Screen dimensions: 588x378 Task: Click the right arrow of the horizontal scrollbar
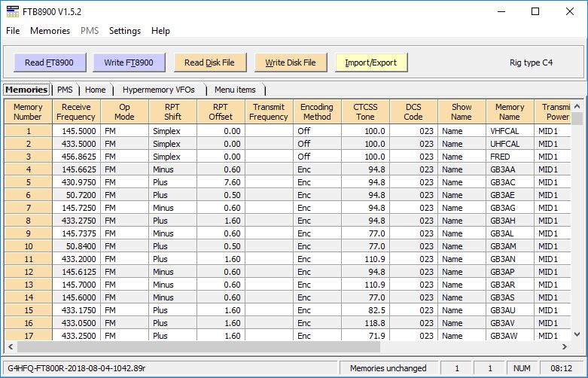pos(566,346)
